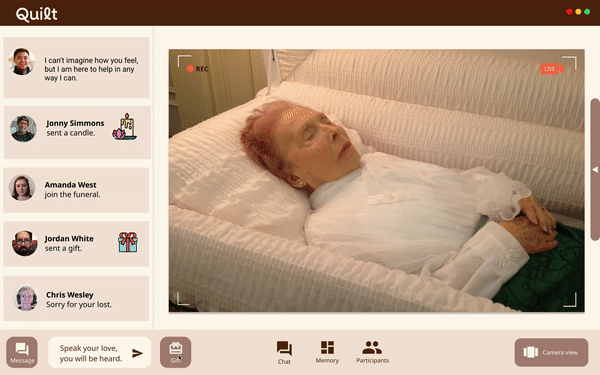Click the 'sent a candle.' text
This screenshot has width=600, height=375.
click(x=71, y=133)
